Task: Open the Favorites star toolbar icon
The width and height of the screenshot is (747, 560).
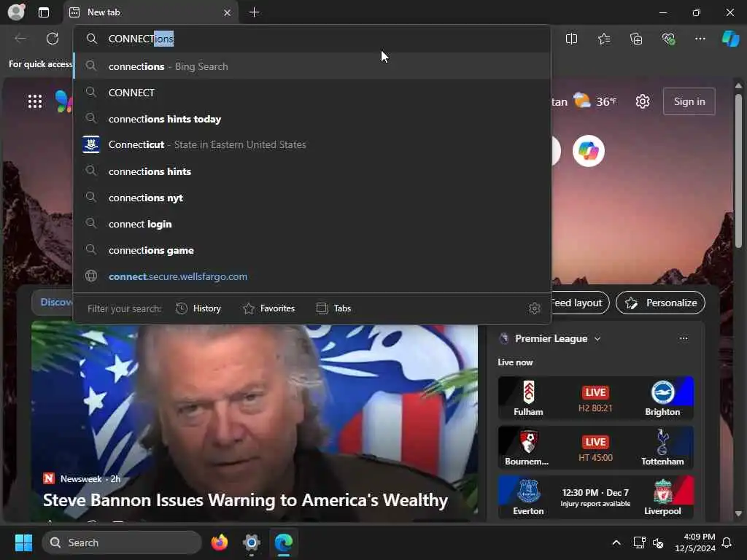Action: 604,39
